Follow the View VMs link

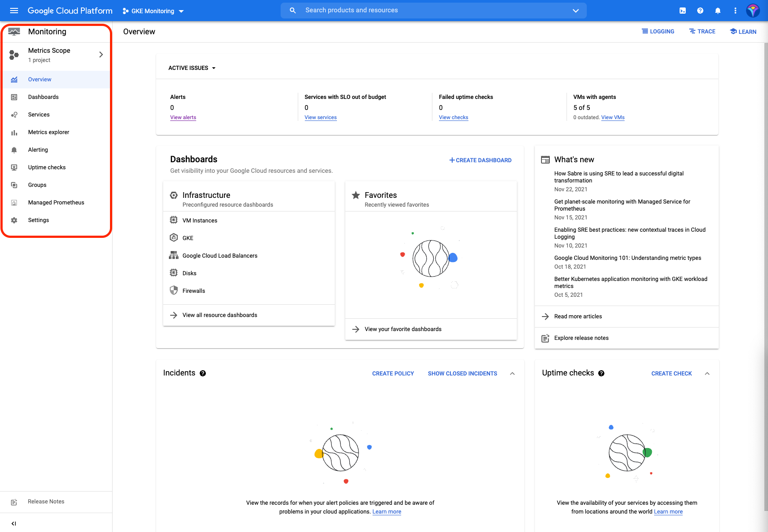[x=613, y=117]
